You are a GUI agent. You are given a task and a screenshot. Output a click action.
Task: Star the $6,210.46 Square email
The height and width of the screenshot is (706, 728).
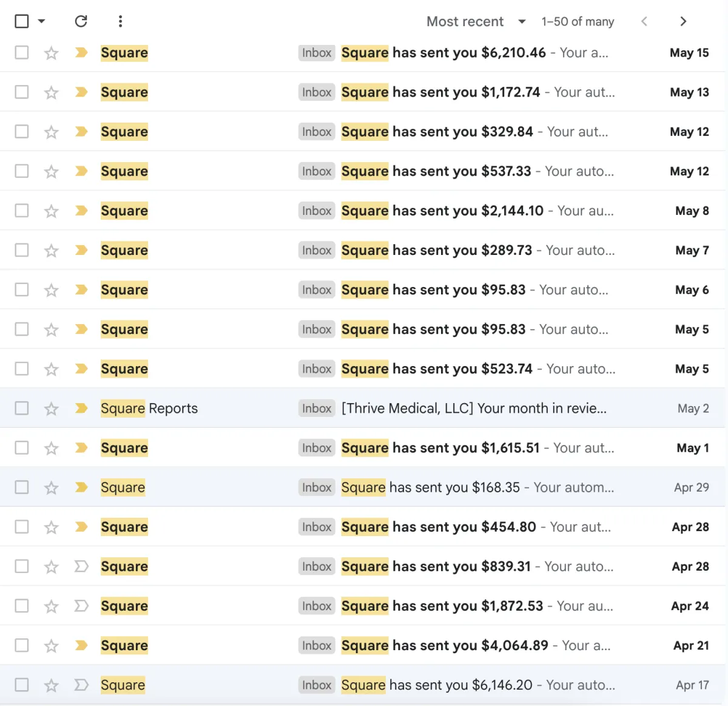(52, 53)
